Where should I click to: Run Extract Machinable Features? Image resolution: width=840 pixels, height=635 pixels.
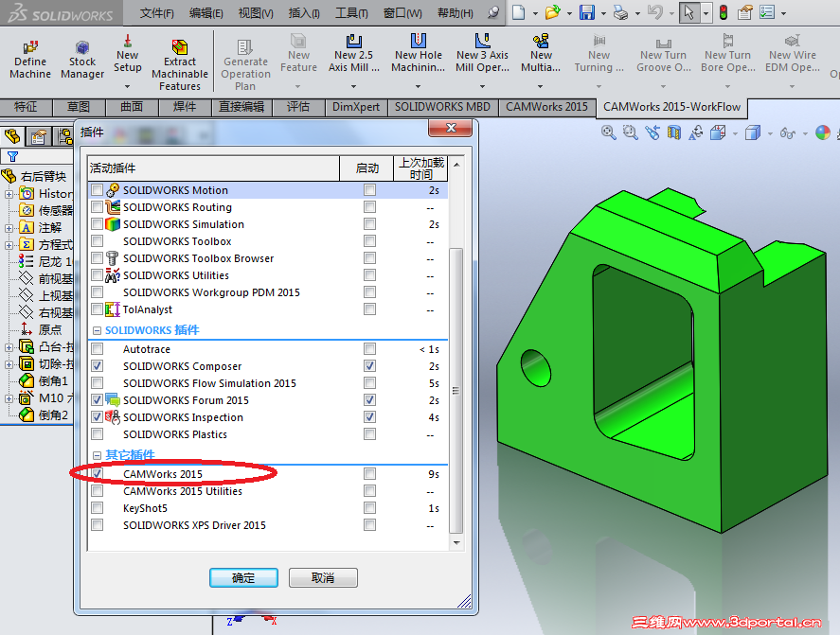(180, 65)
